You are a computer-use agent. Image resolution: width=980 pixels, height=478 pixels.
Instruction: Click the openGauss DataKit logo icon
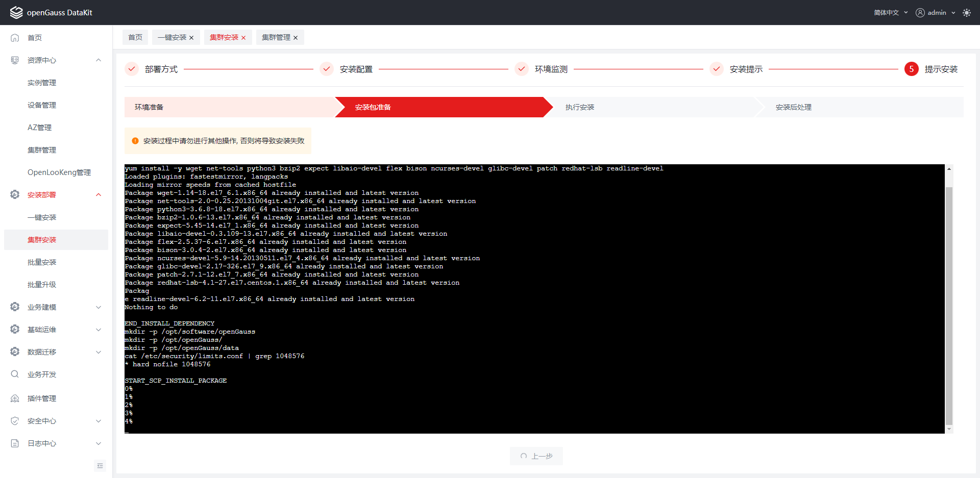pyautogui.click(x=16, y=12)
